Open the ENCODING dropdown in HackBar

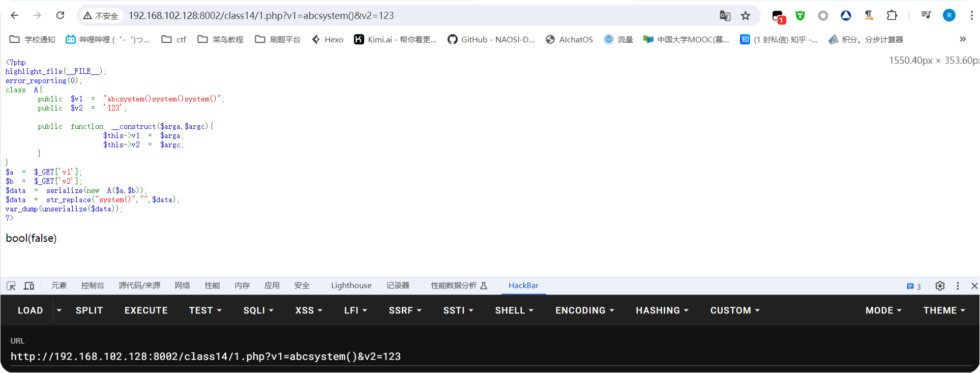(584, 310)
